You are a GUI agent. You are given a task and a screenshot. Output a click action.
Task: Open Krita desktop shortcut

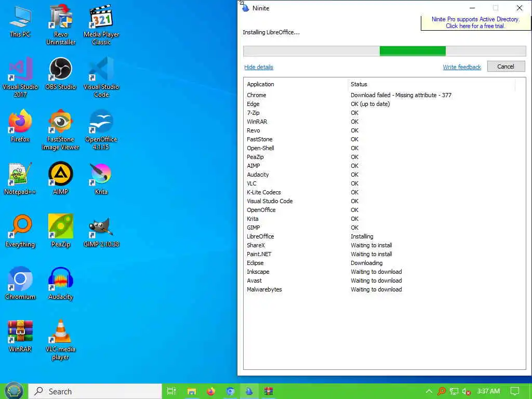pyautogui.click(x=101, y=179)
